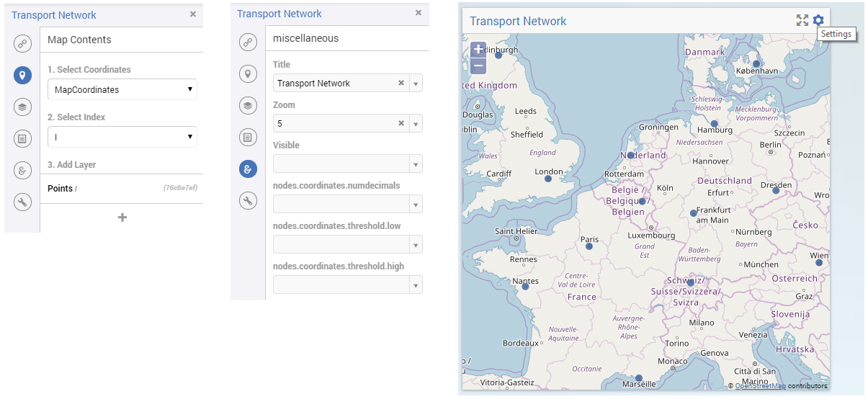Screen dimensions: 868x399
Task: Click the map node in Belgium
Action: click(x=642, y=201)
